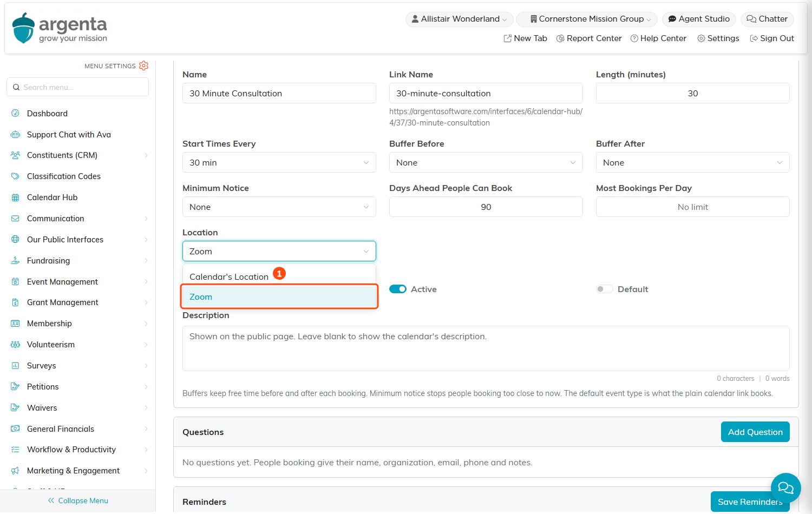The image size is (812, 514).
Task: Open the menu settings gear icon
Action: point(143,65)
